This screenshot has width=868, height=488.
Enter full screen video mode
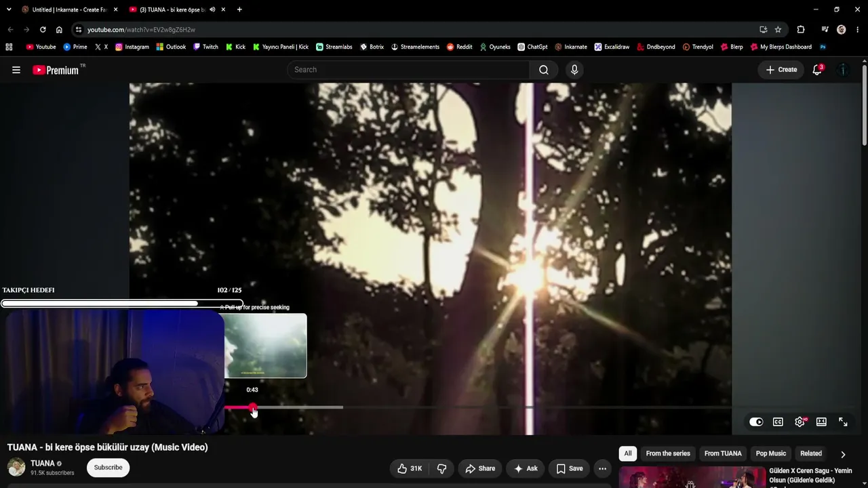pos(843,422)
